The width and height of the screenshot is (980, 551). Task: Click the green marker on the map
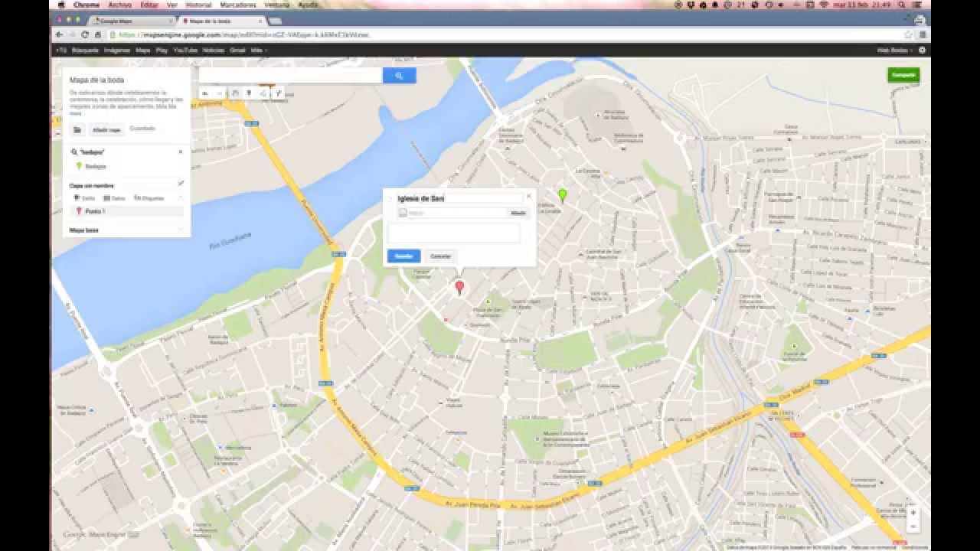[x=563, y=195]
